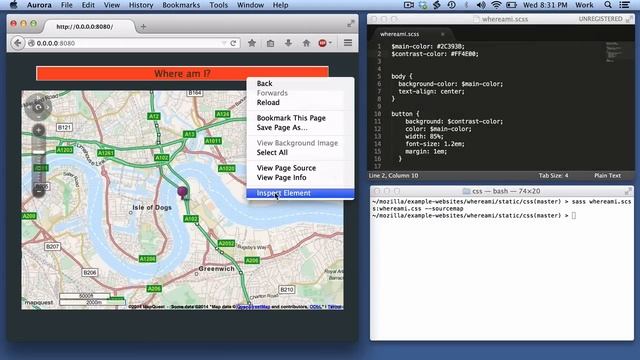This screenshot has height=360, width=640.
Task: Open a new tab with plus button
Action: coord(143,27)
